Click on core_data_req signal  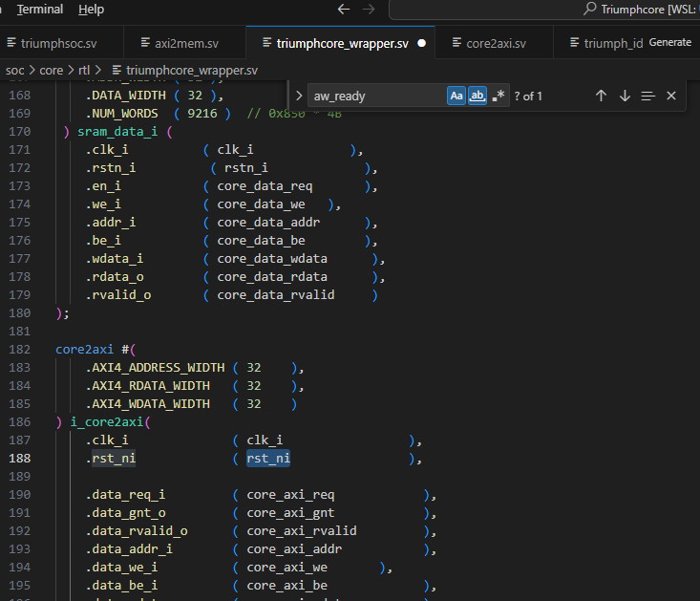click(x=265, y=186)
